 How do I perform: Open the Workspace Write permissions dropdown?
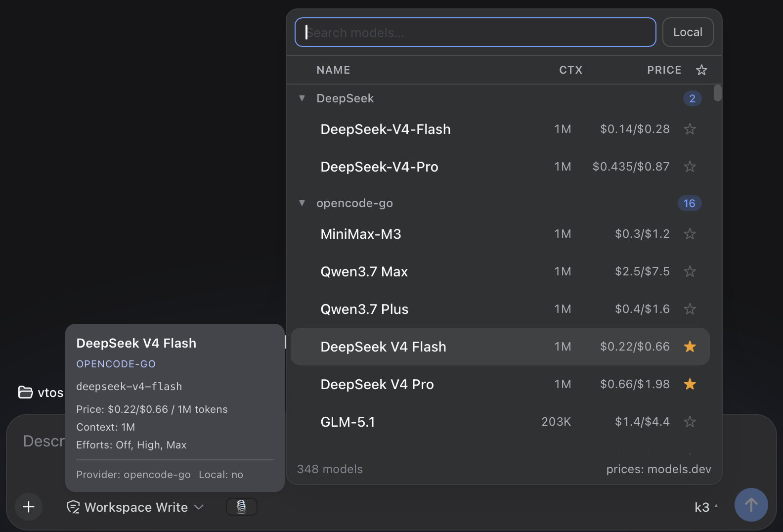(135, 507)
